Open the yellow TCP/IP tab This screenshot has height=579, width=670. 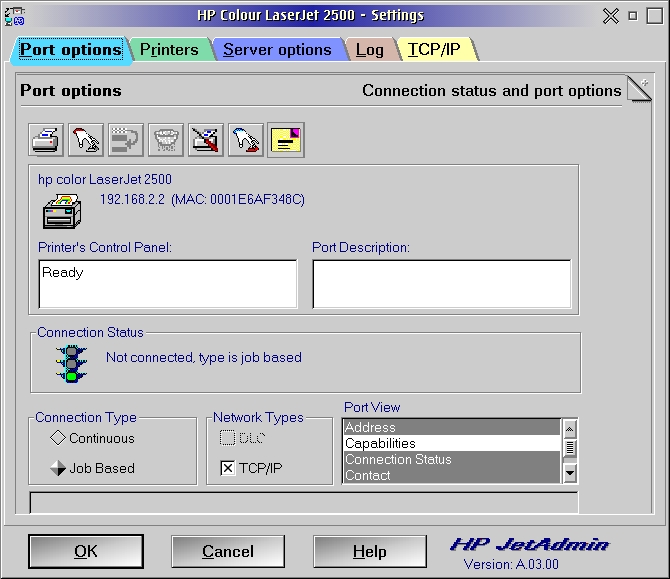tap(434, 50)
